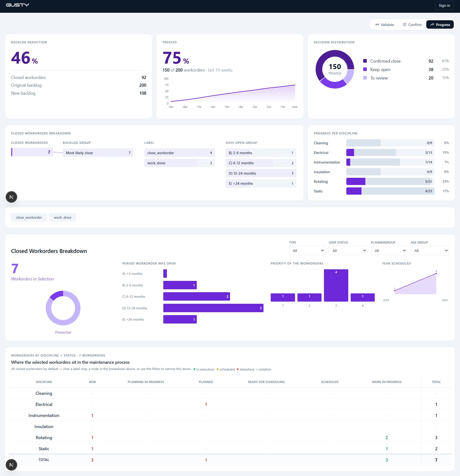This screenshot has height=476, width=460.
Task: Click the B) 2-6 months period bar
Action: click(180, 285)
